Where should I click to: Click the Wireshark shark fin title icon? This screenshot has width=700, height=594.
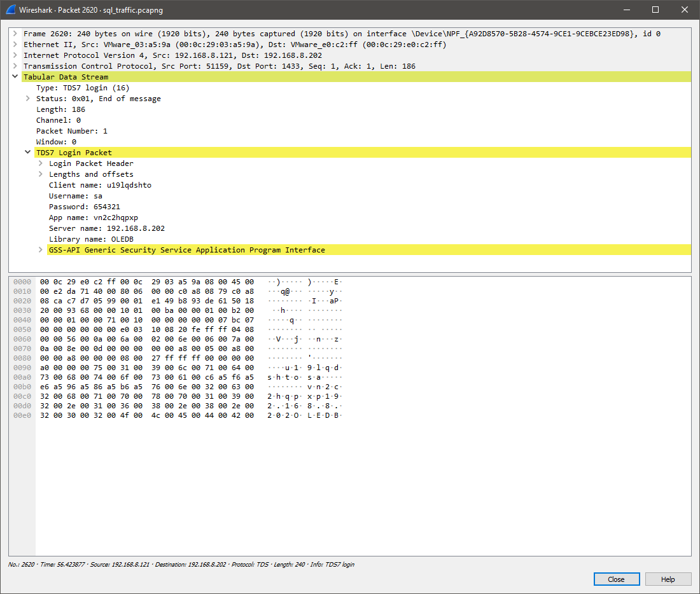point(11,10)
